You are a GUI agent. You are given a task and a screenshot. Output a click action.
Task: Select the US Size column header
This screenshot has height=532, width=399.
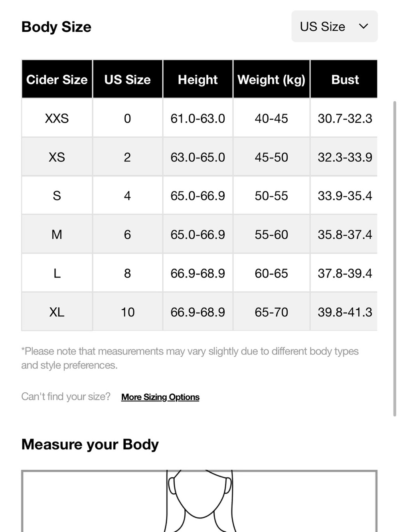point(128,79)
